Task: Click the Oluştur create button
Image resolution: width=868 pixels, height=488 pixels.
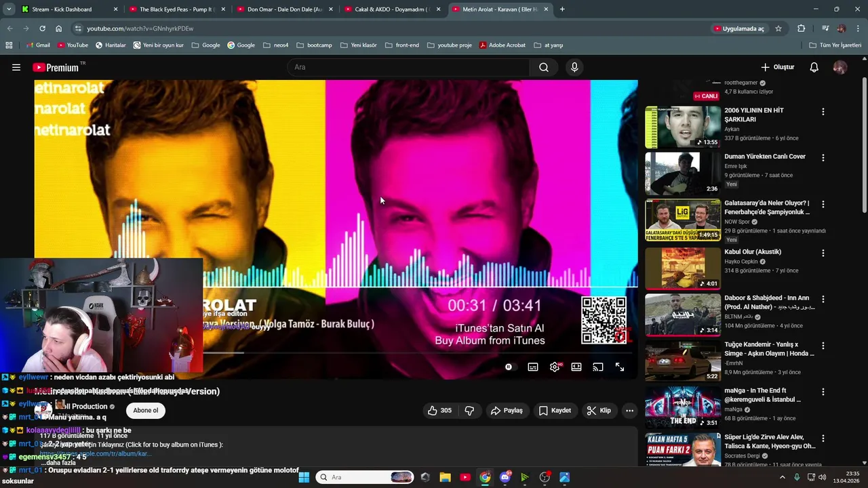Action: (777, 67)
